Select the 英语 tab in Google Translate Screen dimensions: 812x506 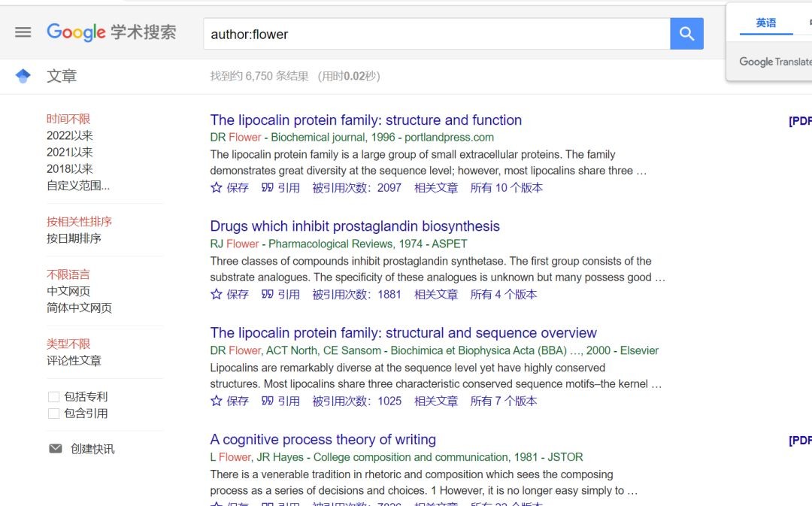[766, 23]
